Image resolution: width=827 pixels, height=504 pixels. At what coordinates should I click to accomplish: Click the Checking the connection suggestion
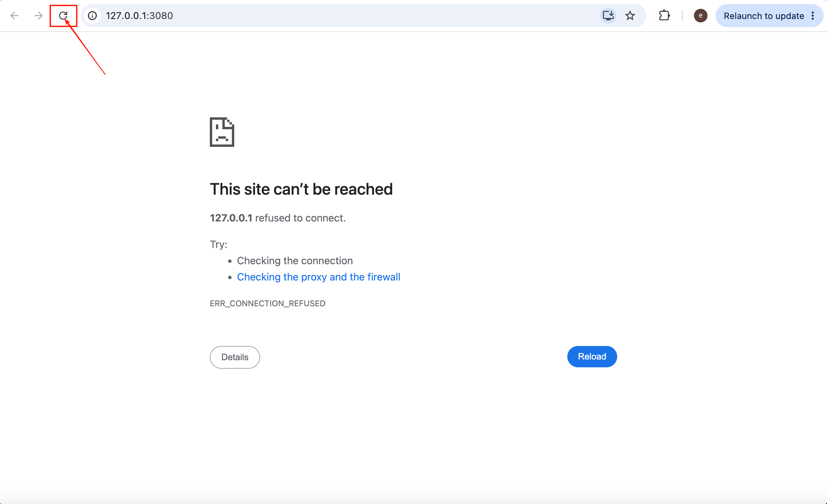295,260
